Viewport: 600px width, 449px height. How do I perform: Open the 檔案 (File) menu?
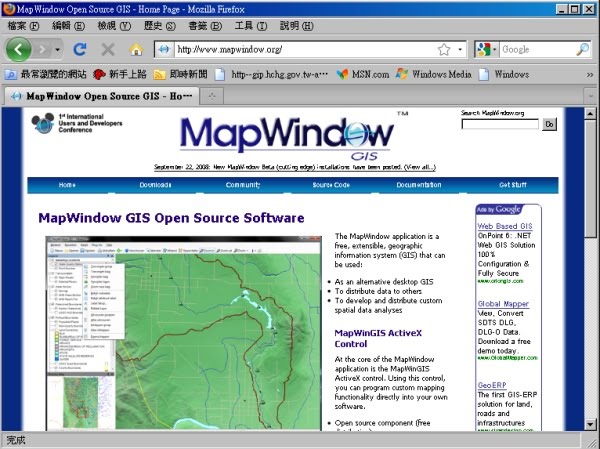click(23, 26)
